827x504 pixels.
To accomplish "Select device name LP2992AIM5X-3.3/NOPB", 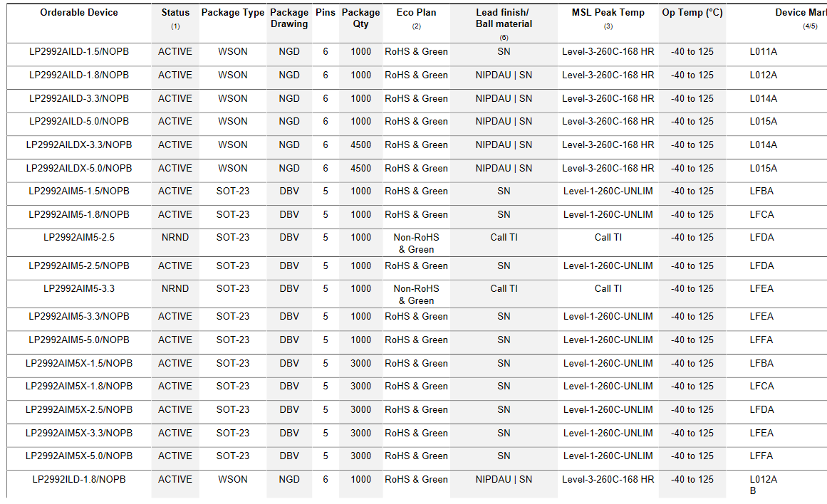I will coord(79,433).
